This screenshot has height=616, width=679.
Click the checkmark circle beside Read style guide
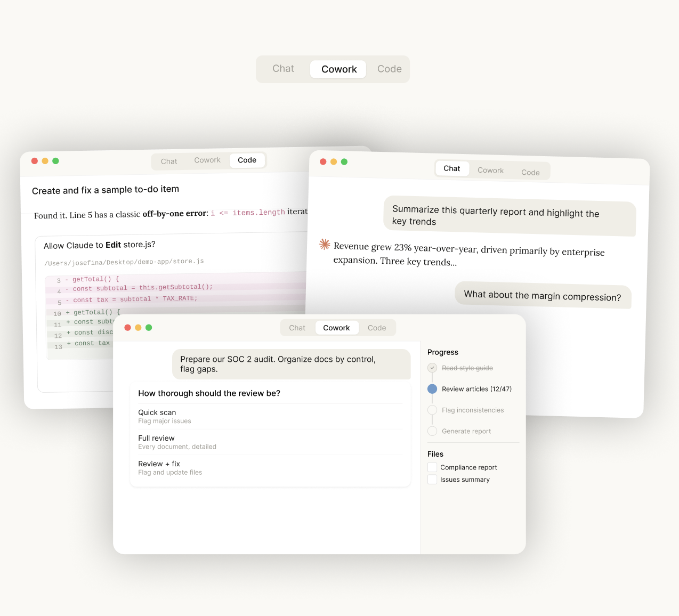pos(432,368)
